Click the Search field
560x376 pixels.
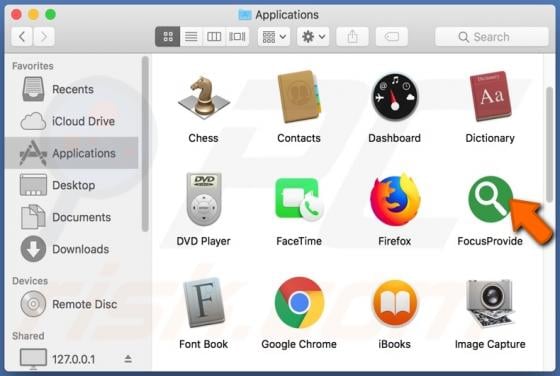coord(492,36)
